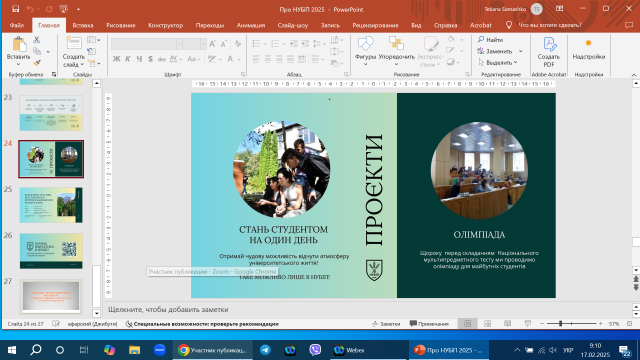Viewport: 640px width, 360px height.
Task: Click the Chrome taskbar button "Участник публикац..."
Action: [213, 350]
